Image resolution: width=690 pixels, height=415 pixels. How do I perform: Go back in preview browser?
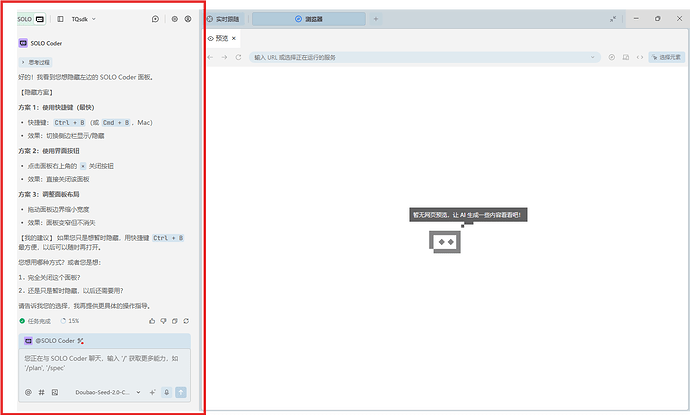click(210, 57)
